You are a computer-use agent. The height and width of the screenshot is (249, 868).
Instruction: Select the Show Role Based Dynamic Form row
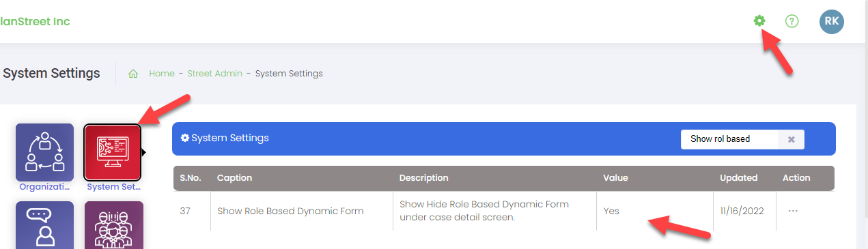tap(503, 211)
